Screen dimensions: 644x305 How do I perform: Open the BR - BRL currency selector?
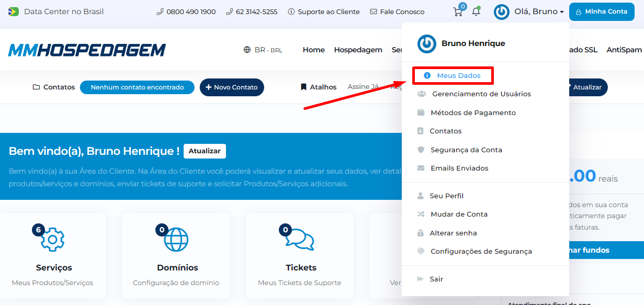pyautogui.click(x=263, y=50)
